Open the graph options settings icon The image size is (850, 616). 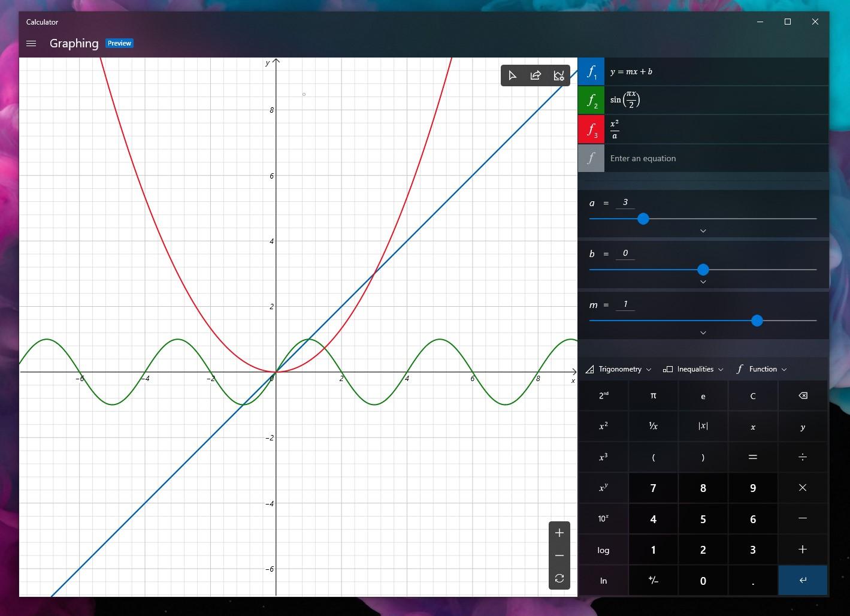(558, 76)
